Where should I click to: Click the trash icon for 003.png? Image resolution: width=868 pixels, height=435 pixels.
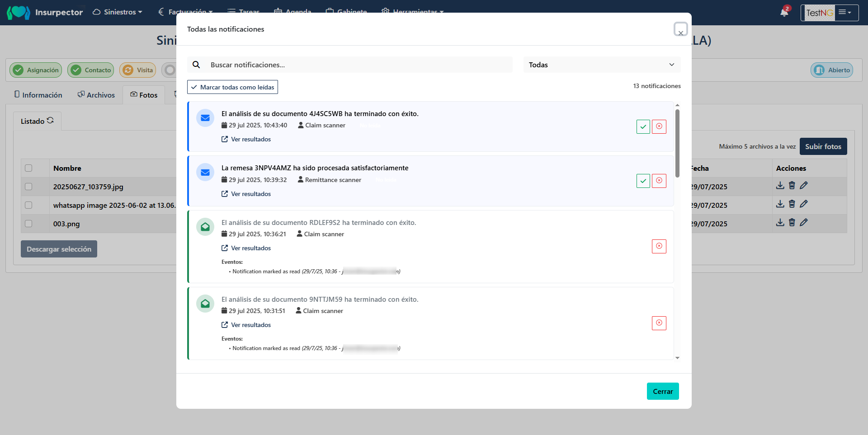pyautogui.click(x=792, y=222)
